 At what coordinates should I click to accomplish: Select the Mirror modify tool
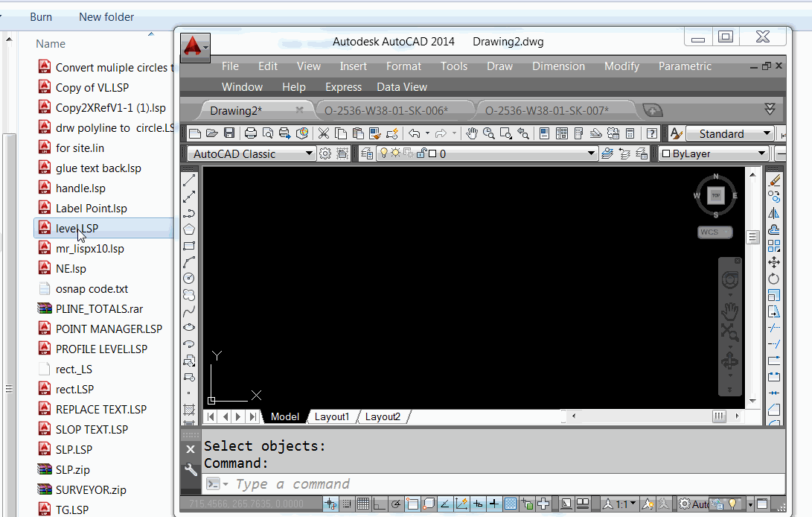(x=774, y=213)
